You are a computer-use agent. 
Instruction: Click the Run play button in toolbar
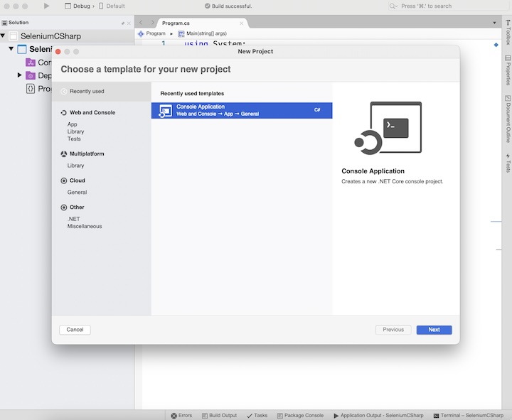pyautogui.click(x=46, y=6)
